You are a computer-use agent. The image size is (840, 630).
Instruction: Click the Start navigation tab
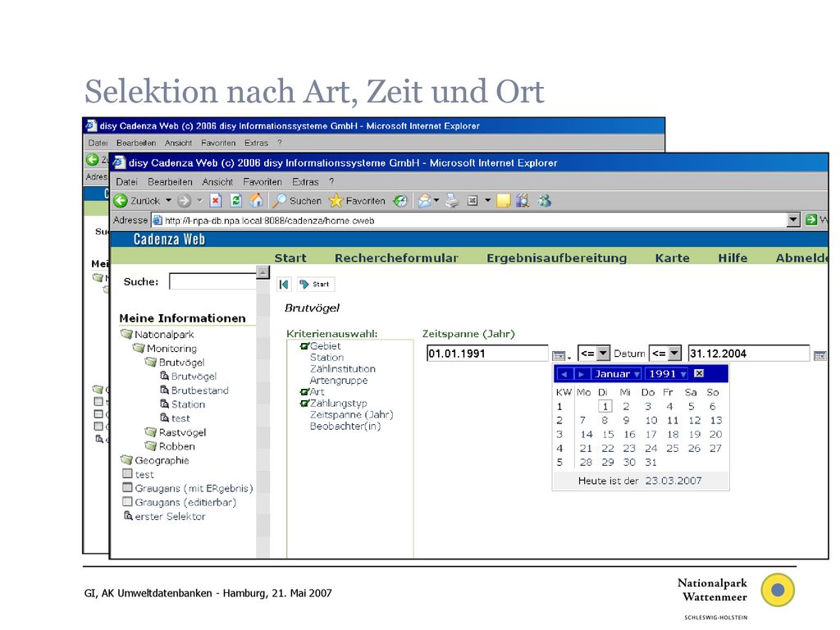[290, 258]
